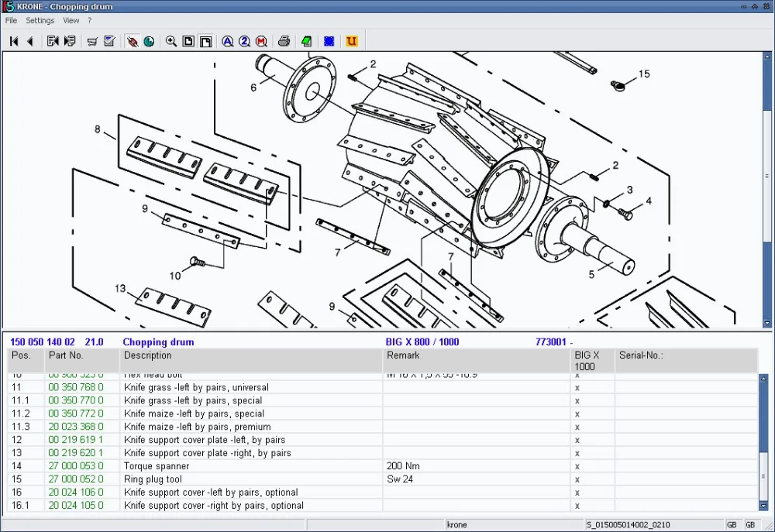This screenshot has height=532, width=775.
Task: Open the Settings menu
Action: point(40,20)
